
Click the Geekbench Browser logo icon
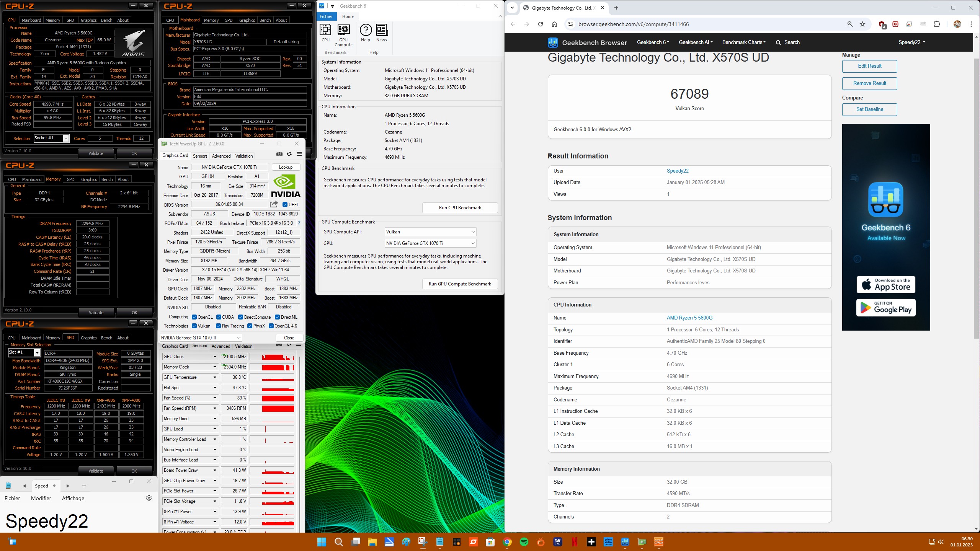[x=553, y=42]
